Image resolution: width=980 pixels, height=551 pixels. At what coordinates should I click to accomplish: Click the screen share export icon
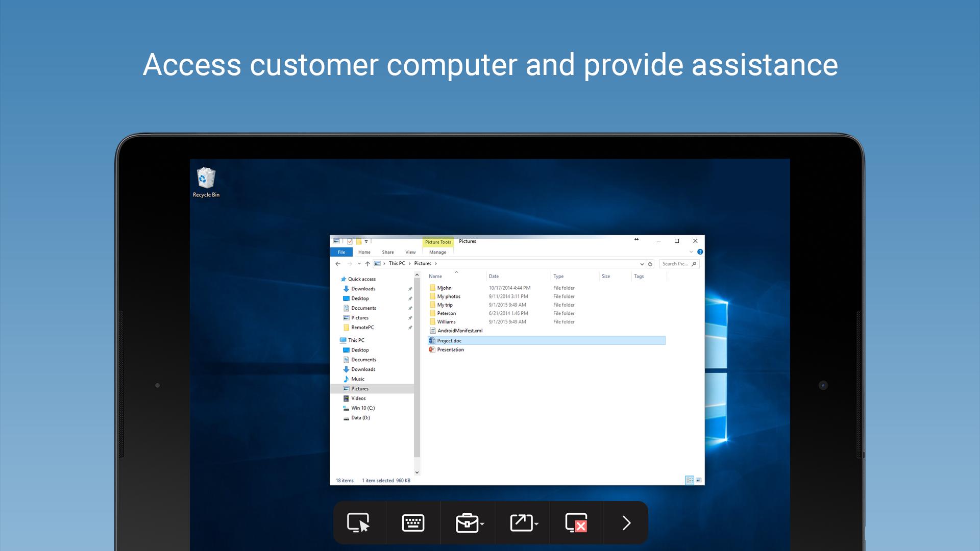point(524,523)
